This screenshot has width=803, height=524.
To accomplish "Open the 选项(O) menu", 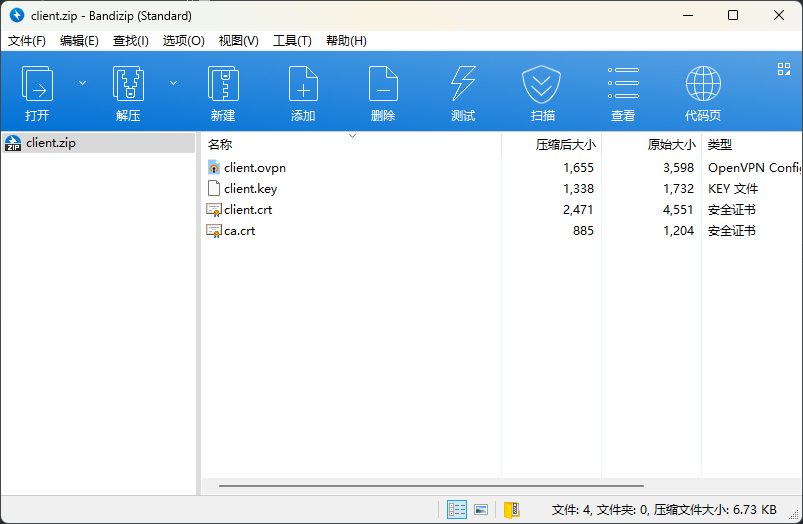I will [x=183, y=41].
